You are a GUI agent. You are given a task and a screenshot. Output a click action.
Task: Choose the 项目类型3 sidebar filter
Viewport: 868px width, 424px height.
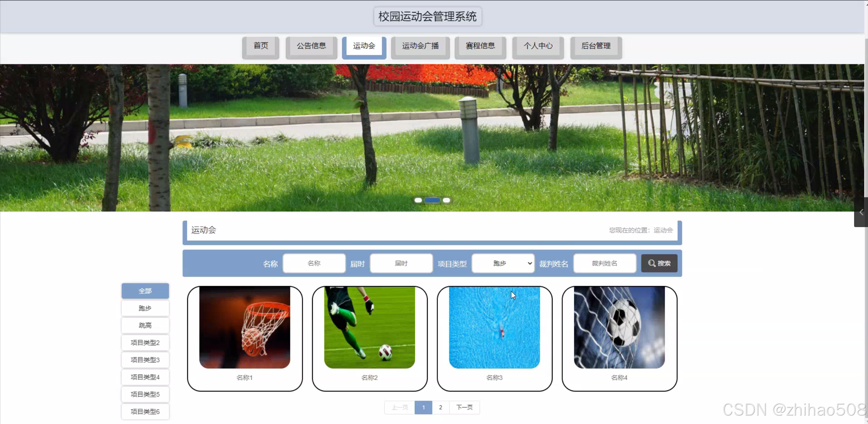(x=145, y=360)
